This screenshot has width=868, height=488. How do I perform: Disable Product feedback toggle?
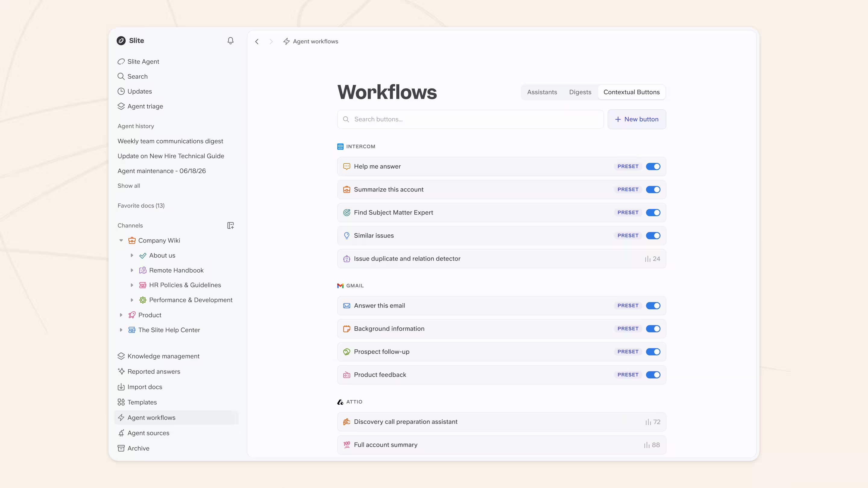click(x=653, y=375)
